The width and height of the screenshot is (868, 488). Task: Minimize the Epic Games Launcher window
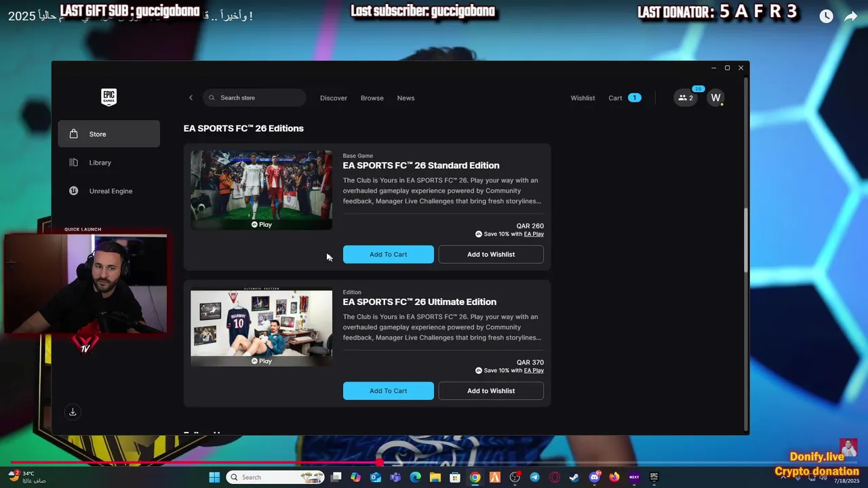713,68
